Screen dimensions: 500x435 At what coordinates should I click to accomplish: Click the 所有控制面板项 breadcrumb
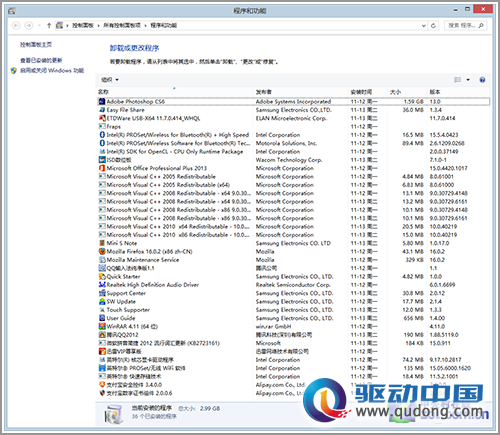click(122, 25)
